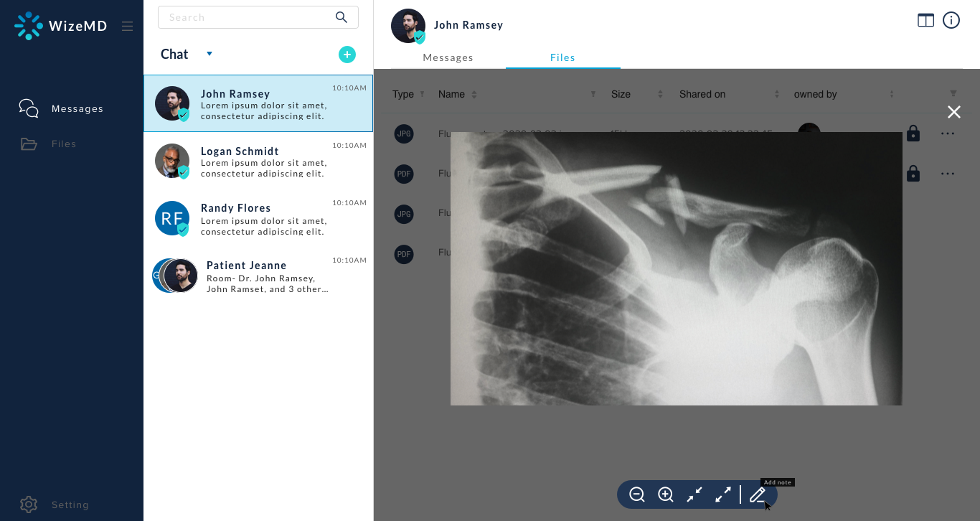The width and height of the screenshot is (980, 521).
Task: Sort files by the Name column
Action: pos(474,94)
